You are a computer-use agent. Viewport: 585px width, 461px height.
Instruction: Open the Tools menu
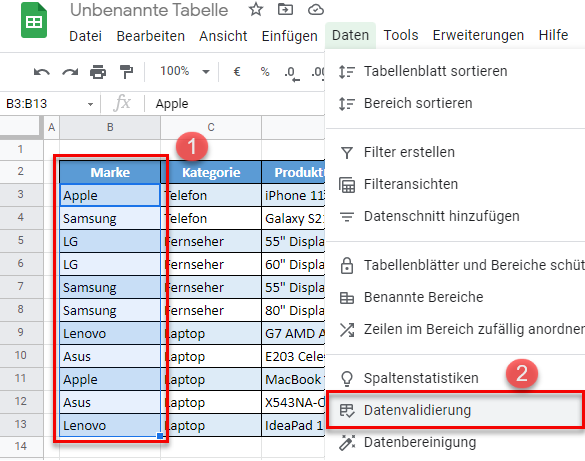point(401,35)
